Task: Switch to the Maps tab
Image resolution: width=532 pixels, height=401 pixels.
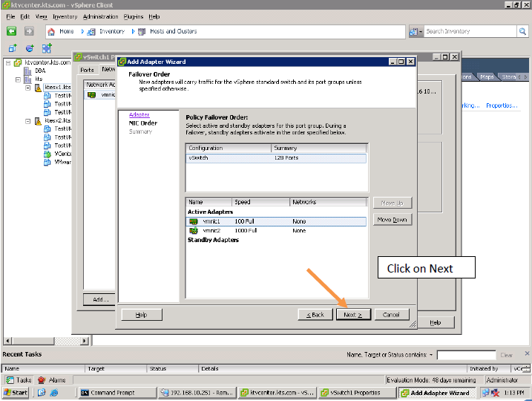Action: pos(487,76)
